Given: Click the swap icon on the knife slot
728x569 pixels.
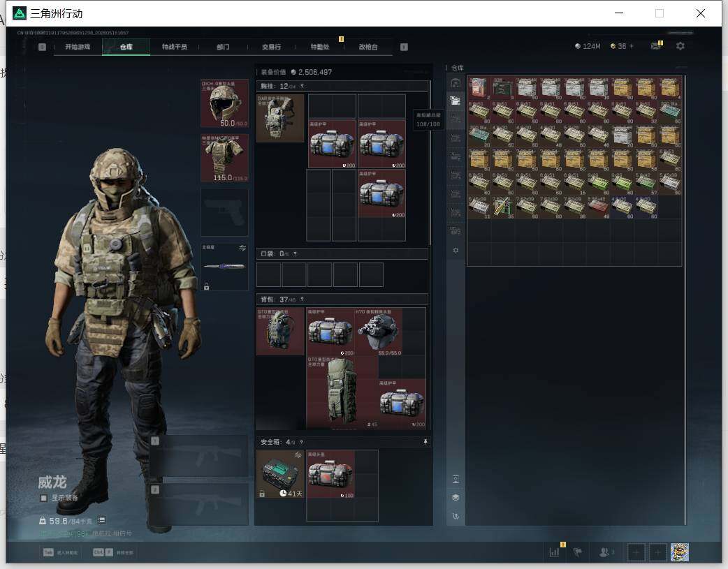Looking at the screenshot, I should pos(242,248).
